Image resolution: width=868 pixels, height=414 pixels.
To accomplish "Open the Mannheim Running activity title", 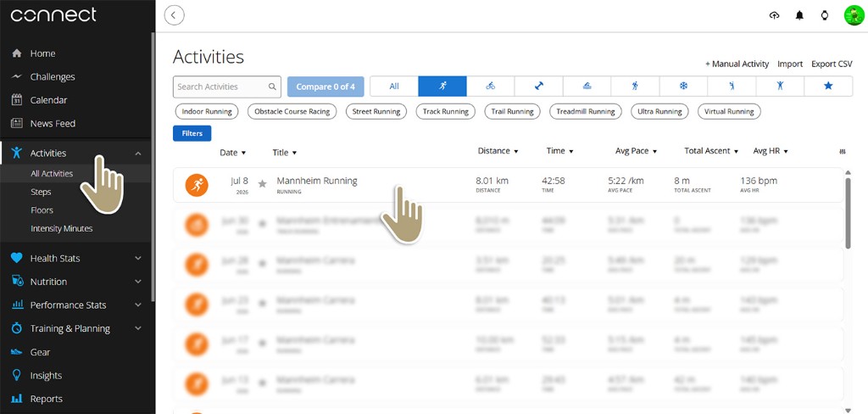I will point(317,181).
